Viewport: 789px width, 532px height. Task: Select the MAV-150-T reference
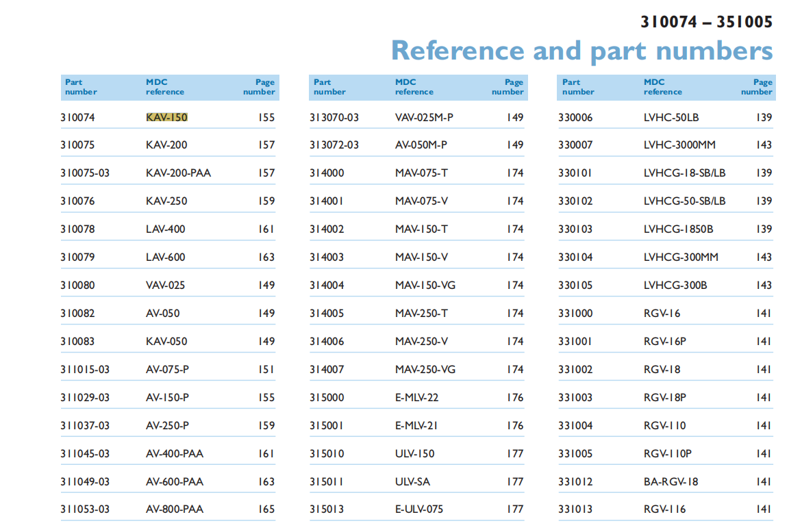[x=422, y=229]
